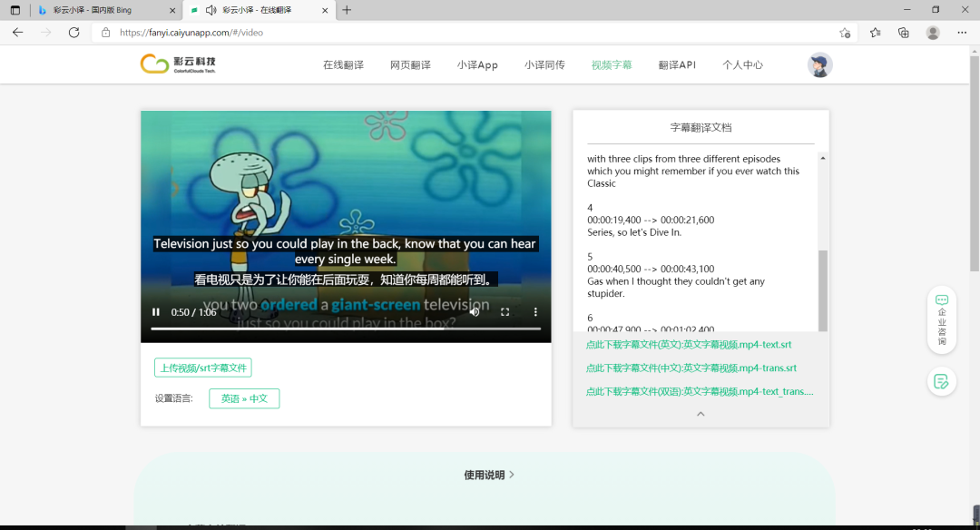Viewport: 980px width, 530px height.
Task: Open the favorites list
Action: pos(875,33)
